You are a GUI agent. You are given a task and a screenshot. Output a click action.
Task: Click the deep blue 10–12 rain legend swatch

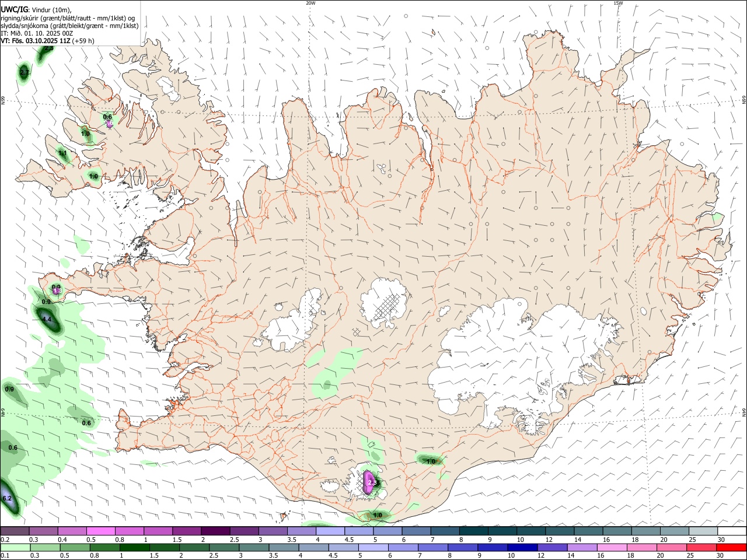pyautogui.click(x=522, y=547)
